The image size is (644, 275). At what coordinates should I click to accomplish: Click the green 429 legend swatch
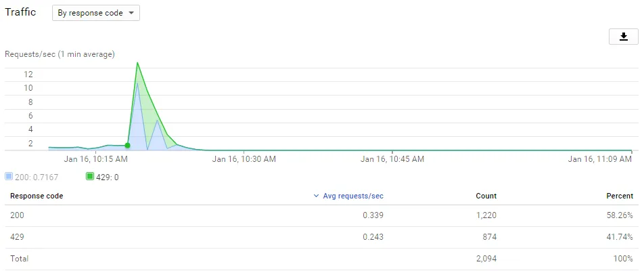pyautogui.click(x=90, y=176)
